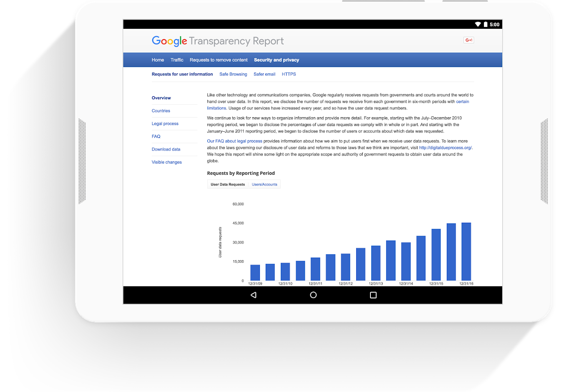Viewport: 584px width, 392px height.
Task: Tap the Android recent apps square button
Action: point(373,295)
